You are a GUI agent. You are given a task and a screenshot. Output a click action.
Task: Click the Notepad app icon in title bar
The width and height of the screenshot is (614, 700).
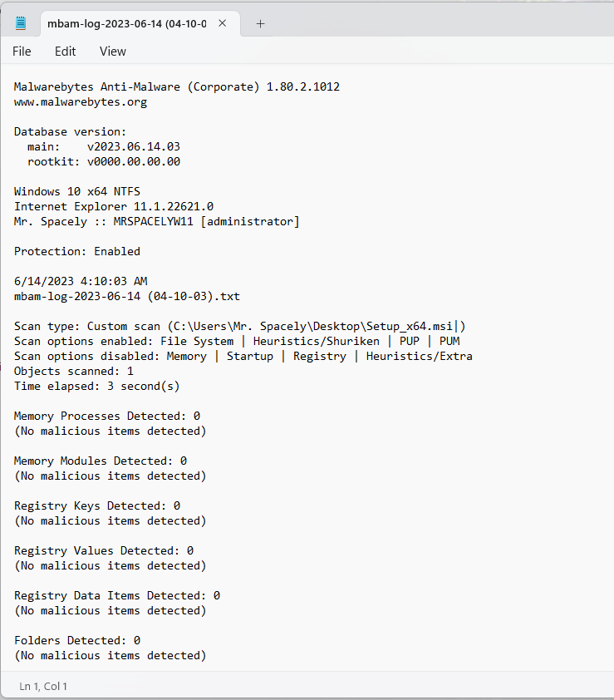21,23
